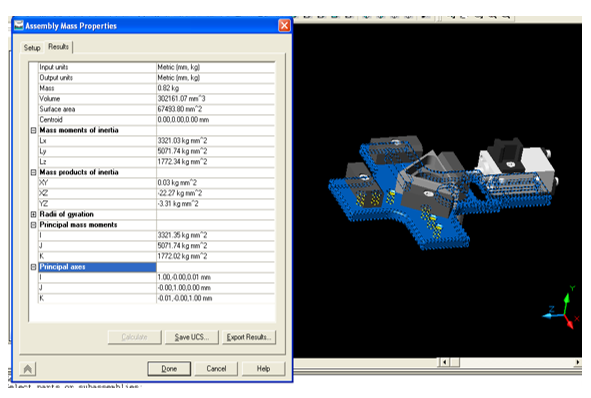Collapse Mass moments of inertia section
The height and width of the screenshot is (398, 591).
point(33,130)
